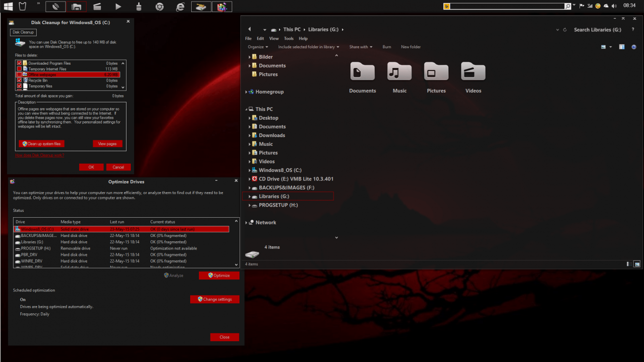Viewport: 644px width, 362px height.
Task: Click Burn in the Explorer toolbar
Action: point(387,47)
